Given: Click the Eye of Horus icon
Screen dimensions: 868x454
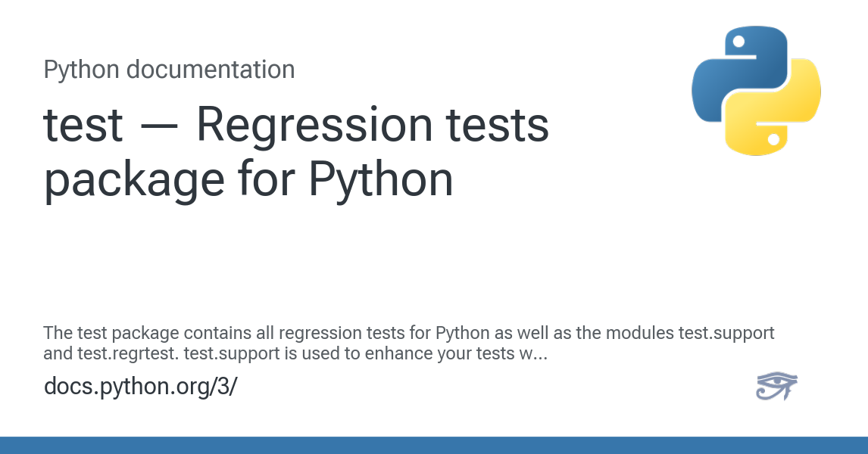Looking at the screenshot, I should (776, 387).
